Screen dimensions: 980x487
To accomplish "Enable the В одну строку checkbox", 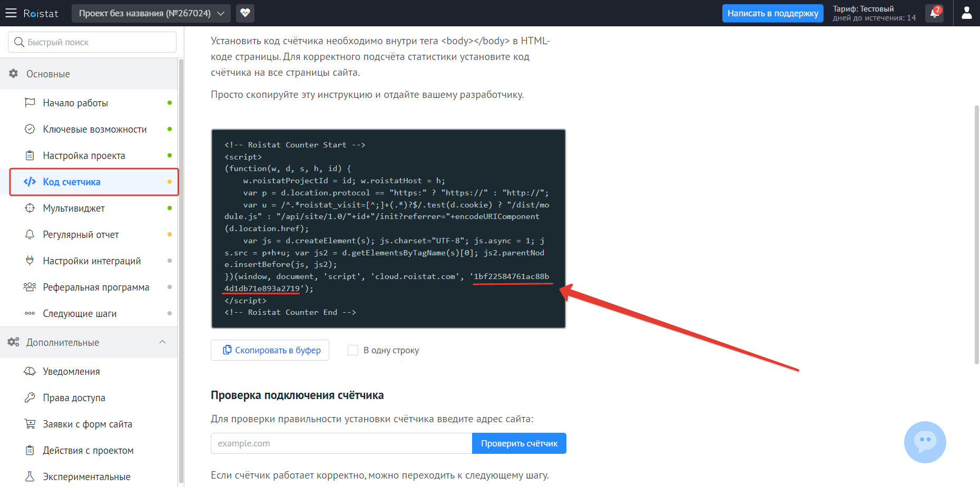I will [x=353, y=350].
